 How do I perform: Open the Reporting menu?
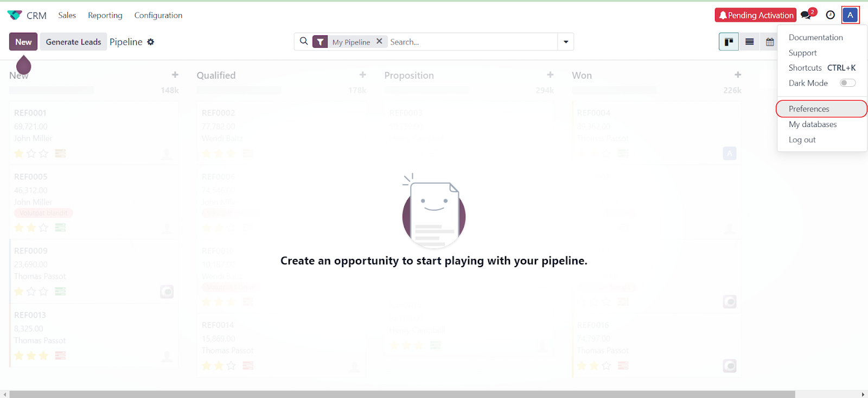(x=105, y=15)
